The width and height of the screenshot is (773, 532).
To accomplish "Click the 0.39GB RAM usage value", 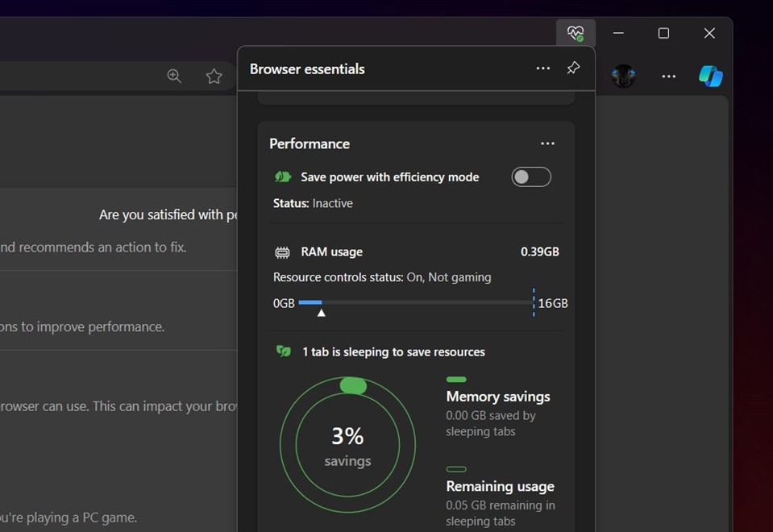I will [x=540, y=251].
